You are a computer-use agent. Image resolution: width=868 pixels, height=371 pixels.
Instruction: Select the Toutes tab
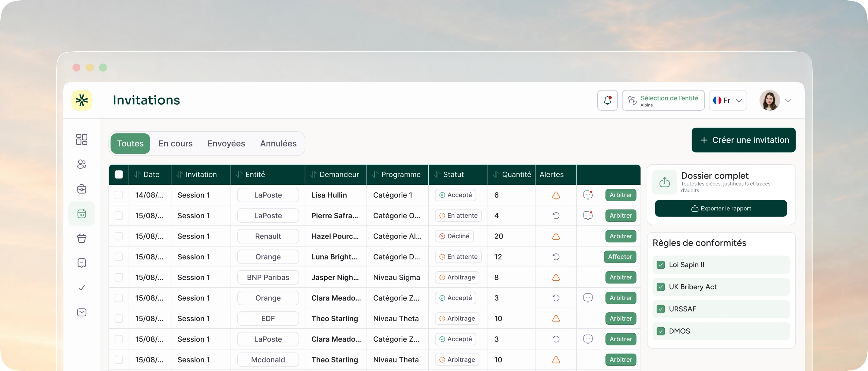coord(130,143)
